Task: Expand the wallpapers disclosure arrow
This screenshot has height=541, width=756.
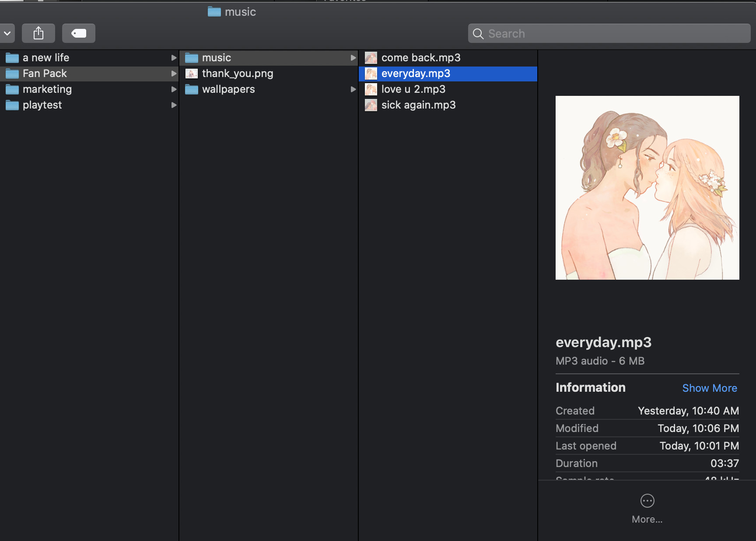Action: pos(353,89)
